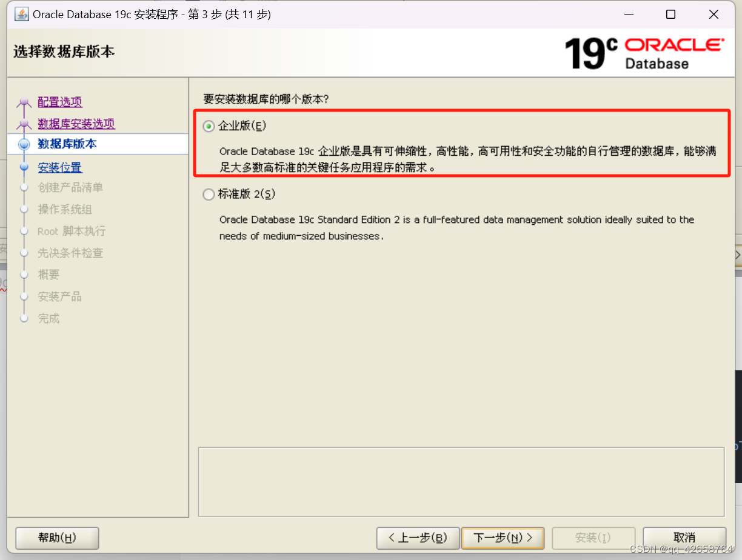Proceed with 下一步(N) button
The image size is (742, 560).
tap(503, 538)
